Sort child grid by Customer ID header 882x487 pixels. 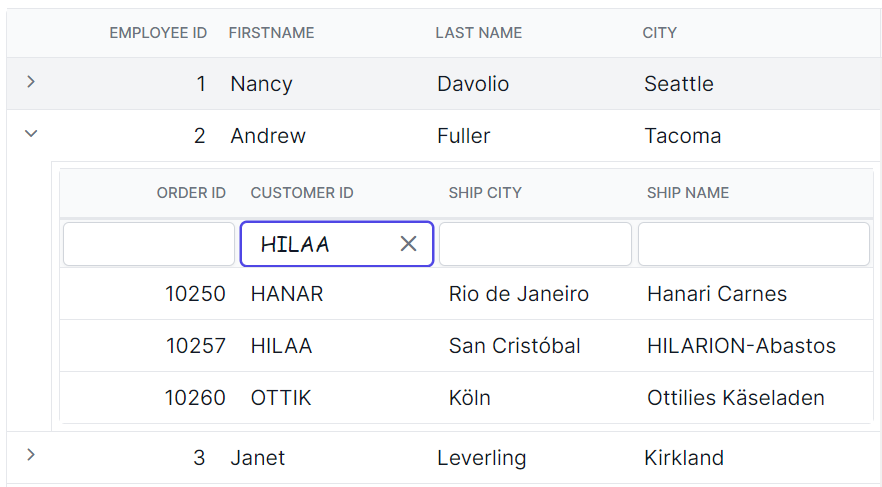click(302, 193)
